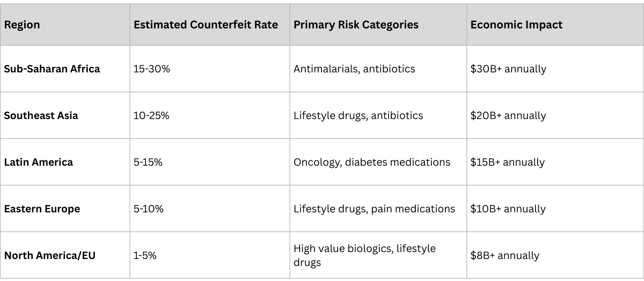644x281 pixels.
Task: Select the $30B+ annually cell
Action: 508,69
